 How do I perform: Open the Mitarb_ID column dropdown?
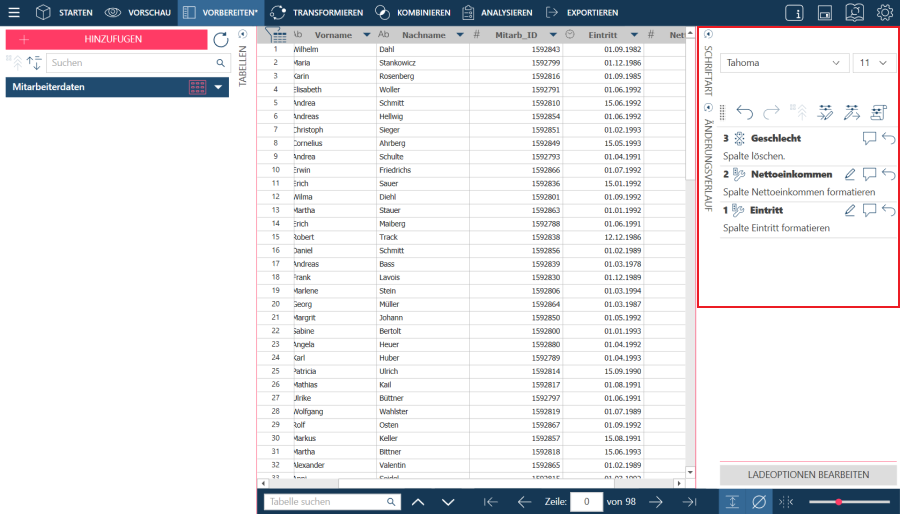(553, 35)
